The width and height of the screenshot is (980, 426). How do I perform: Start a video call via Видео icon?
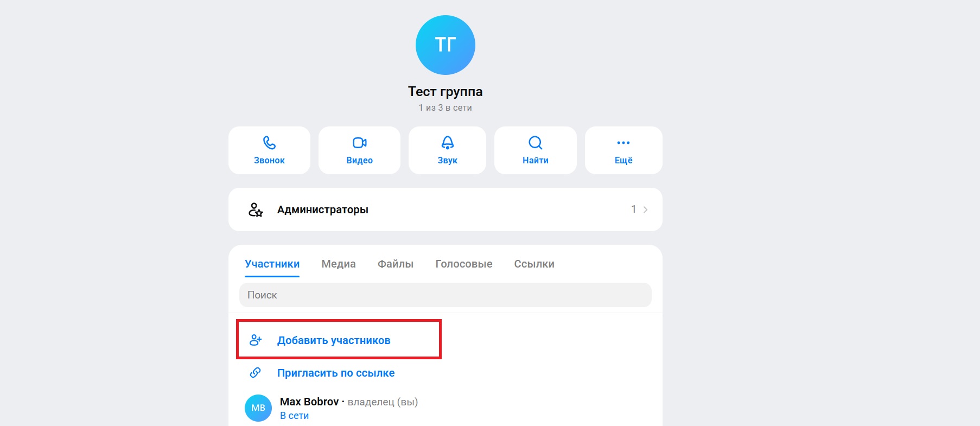tap(360, 143)
